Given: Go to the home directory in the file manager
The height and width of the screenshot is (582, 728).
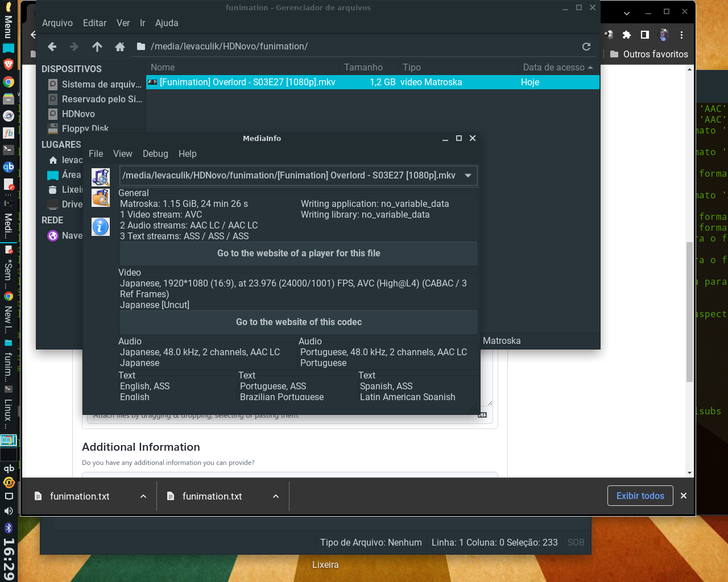Looking at the screenshot, I should point(119,46).
